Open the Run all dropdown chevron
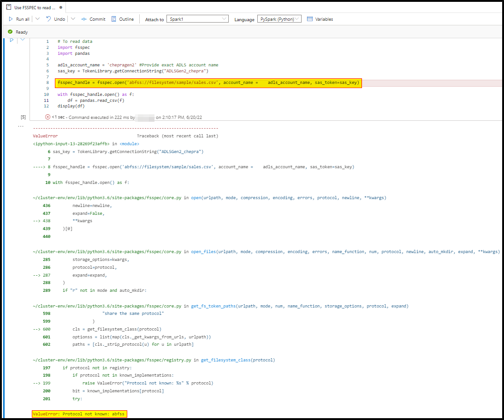Screen dimensions: 504x420 click(38, 19)
